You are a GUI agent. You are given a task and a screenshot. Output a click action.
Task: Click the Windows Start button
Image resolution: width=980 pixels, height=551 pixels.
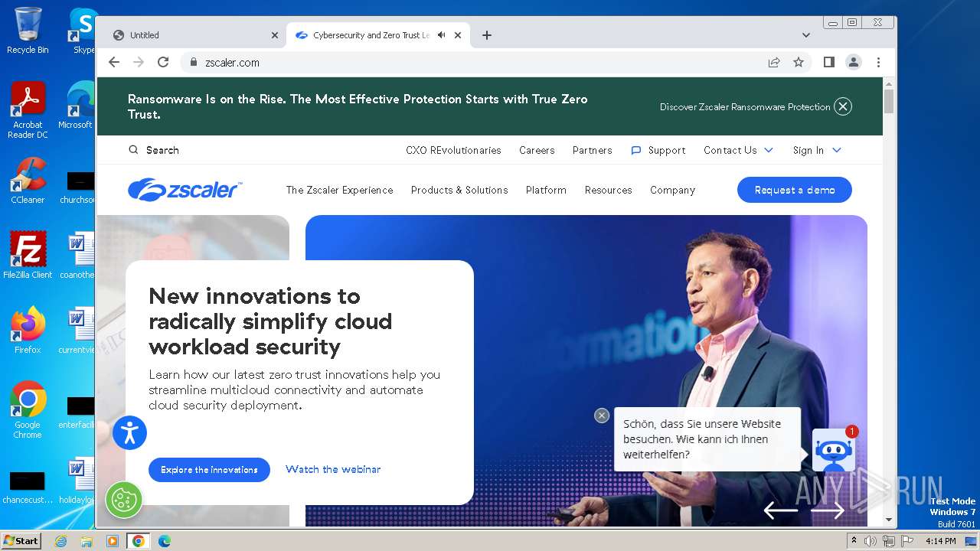(x=21, y=541)
